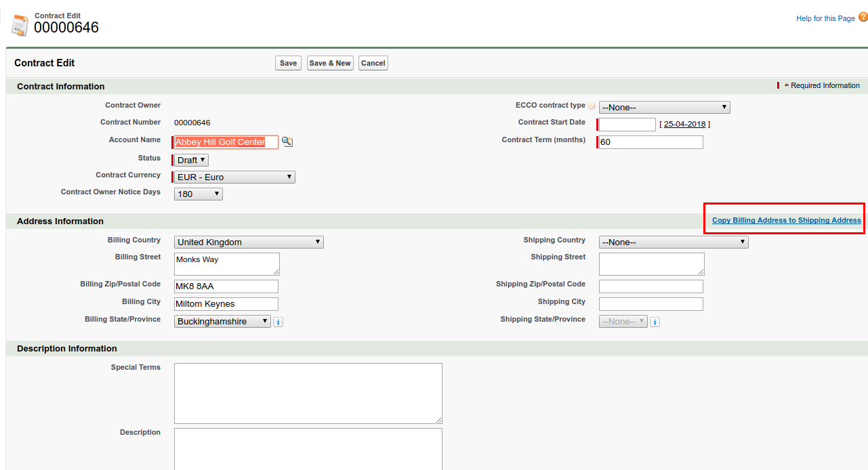Expand the Billing State/Province dropdown

[x=222, y=322]
